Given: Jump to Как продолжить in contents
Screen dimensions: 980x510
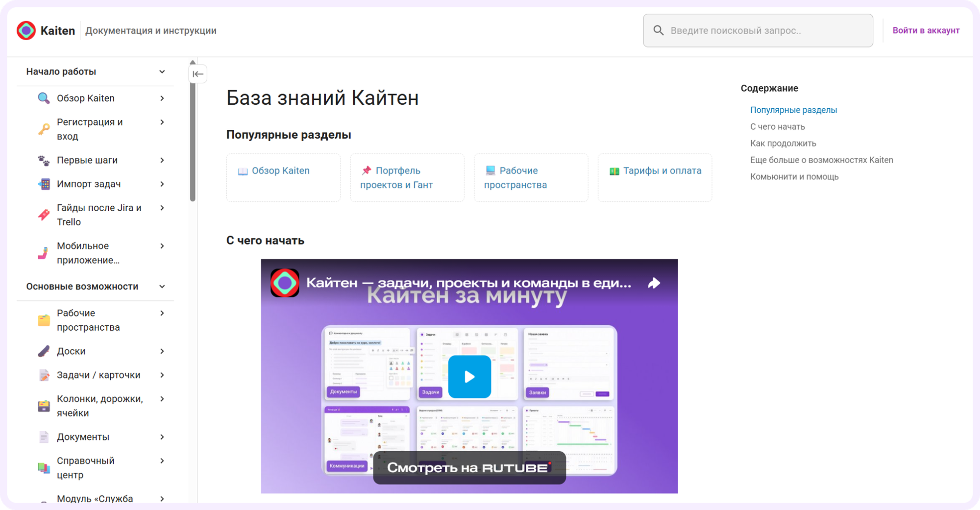Looking at the screenshot, I should (x=783, y=144).
